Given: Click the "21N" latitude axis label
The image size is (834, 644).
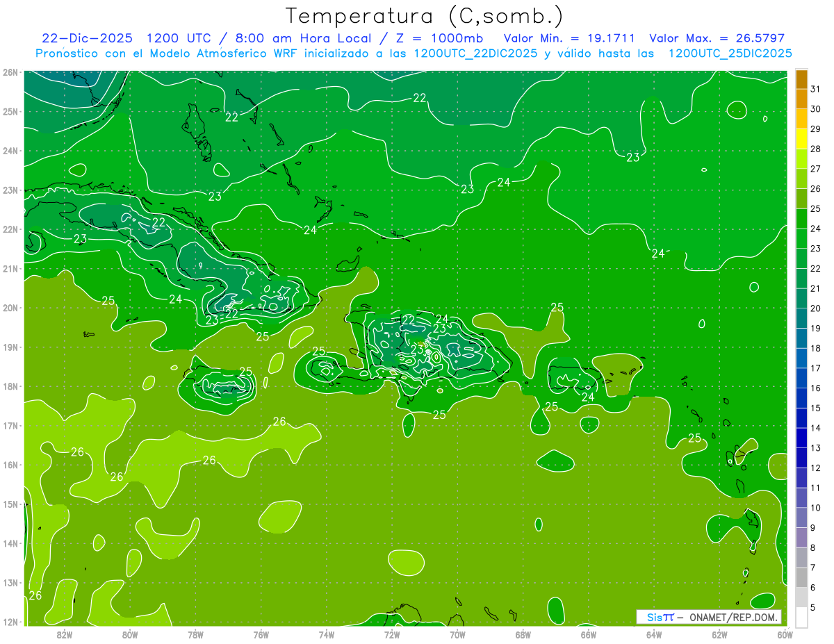Looking at the screenshot, I should [x=10, y=268].
